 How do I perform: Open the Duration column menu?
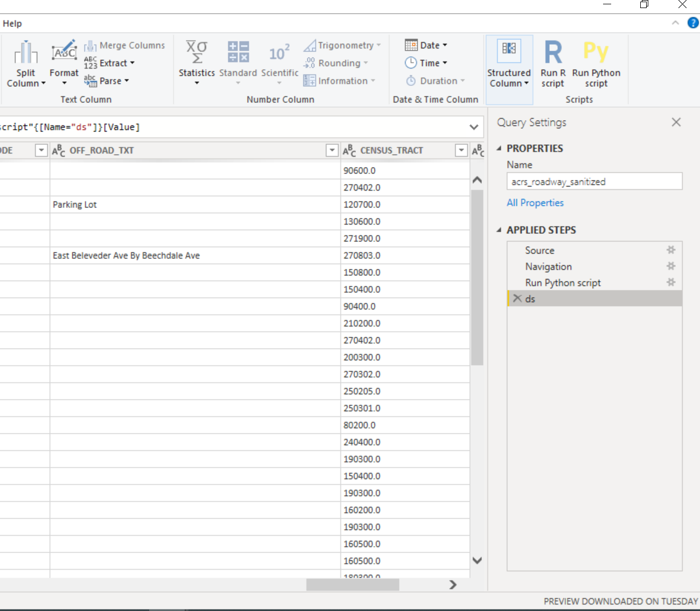(435, 81)
